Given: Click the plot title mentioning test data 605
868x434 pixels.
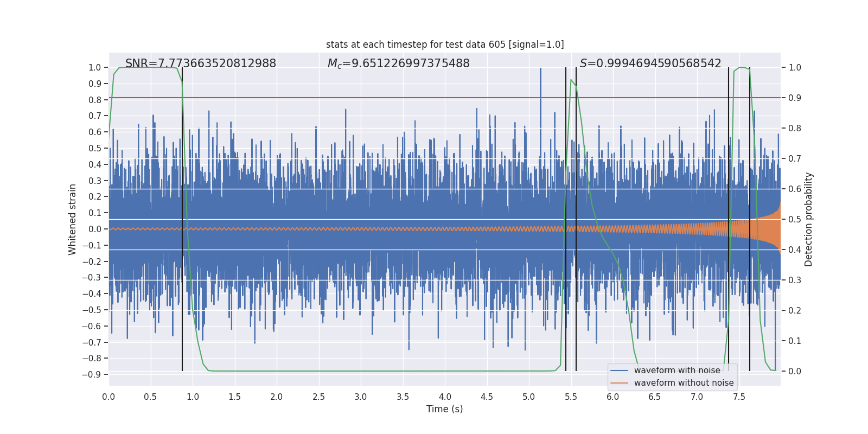Looking at the screenshot, I should tap(445, 44).
